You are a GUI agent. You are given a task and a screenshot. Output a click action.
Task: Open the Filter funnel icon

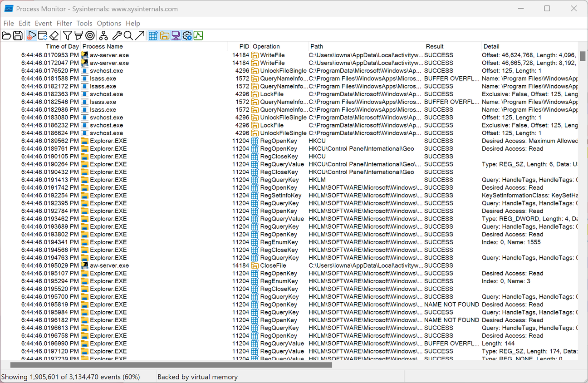click(67, 35)
